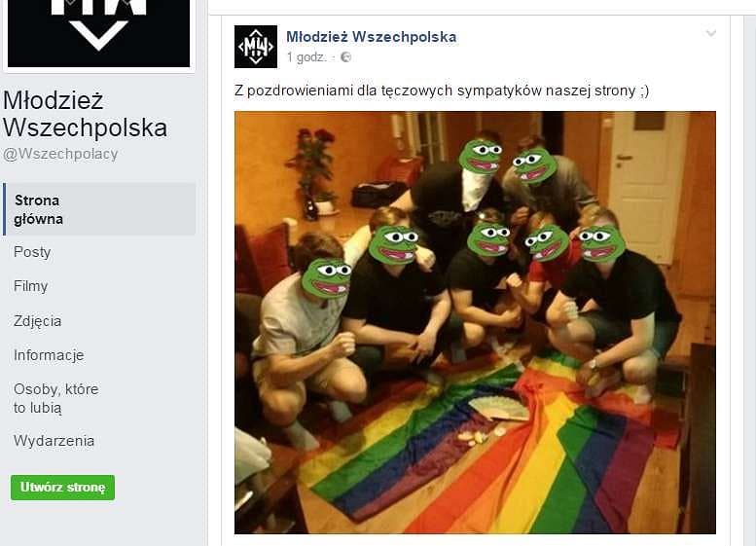This screenshot has width=756, height=546.
Task: Go to the Zdjęcia section
Action: pos(37,321)
